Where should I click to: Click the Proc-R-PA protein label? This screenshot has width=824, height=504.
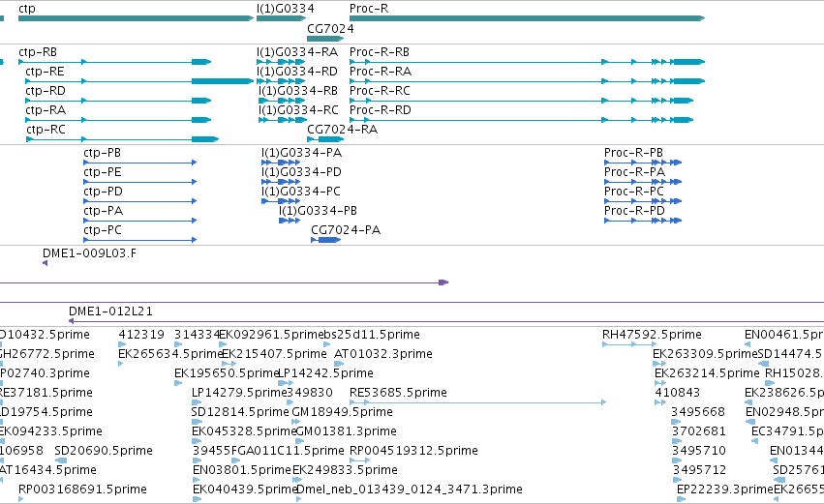pos(634,172)
